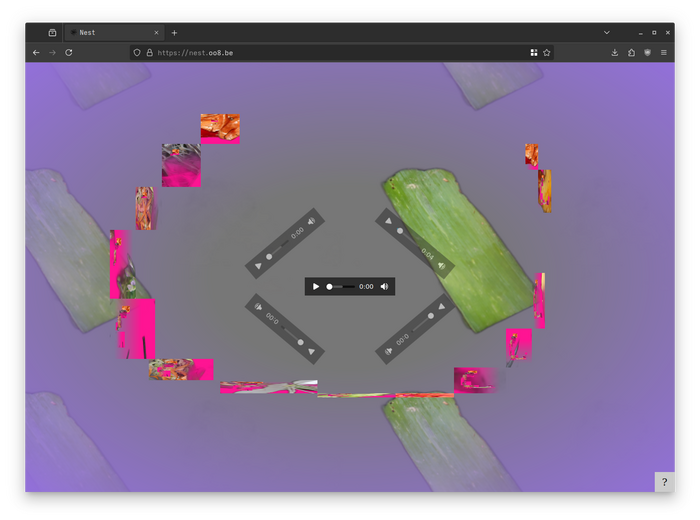Open the tracking protection shield in the address bar
The height and width of the screenshot is (520, 700).
pos(137,53)
